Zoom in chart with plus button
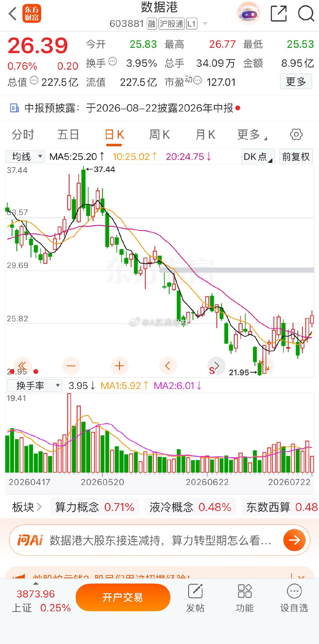 pyautogui.click(x=119, y=366)
